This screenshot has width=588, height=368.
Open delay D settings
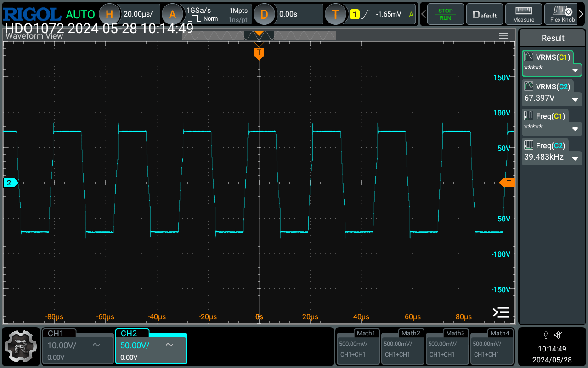point(264,14)
